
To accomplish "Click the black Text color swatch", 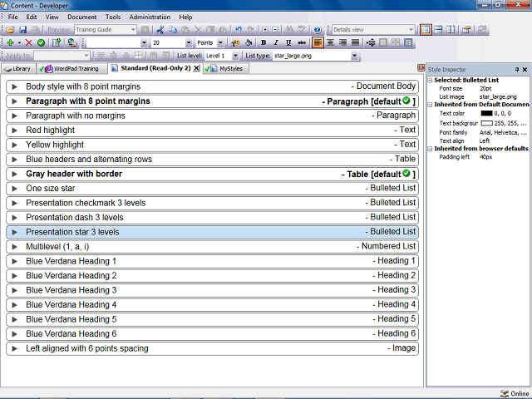I will pos(486,113).
